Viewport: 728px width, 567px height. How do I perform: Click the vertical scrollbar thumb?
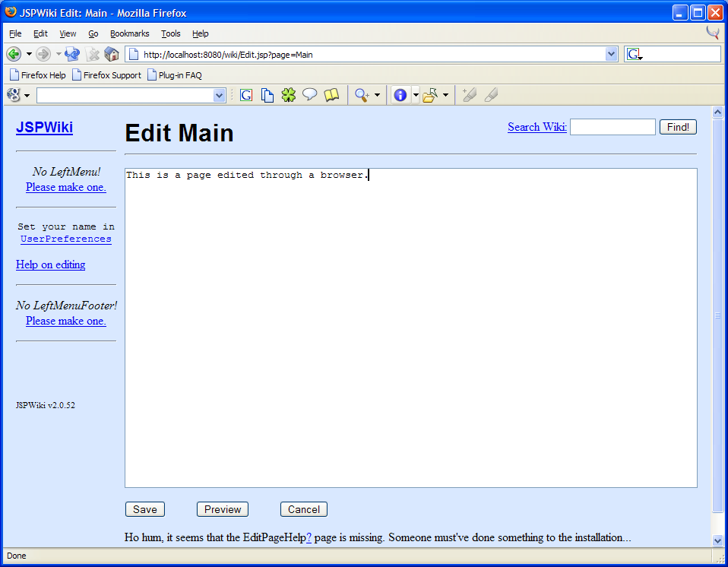pyautogui.click(x=718, y=315)
